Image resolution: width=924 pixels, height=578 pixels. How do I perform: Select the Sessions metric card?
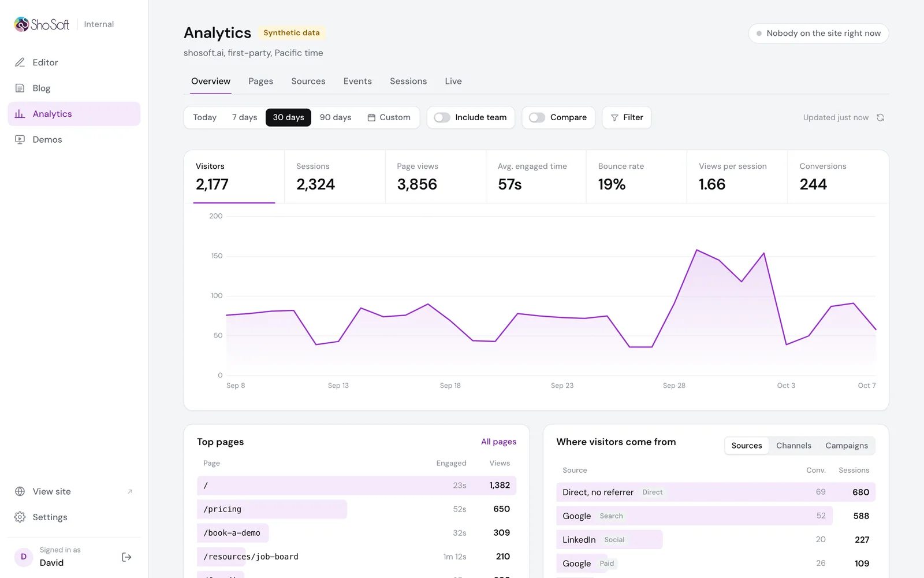(x=335, y=177)
